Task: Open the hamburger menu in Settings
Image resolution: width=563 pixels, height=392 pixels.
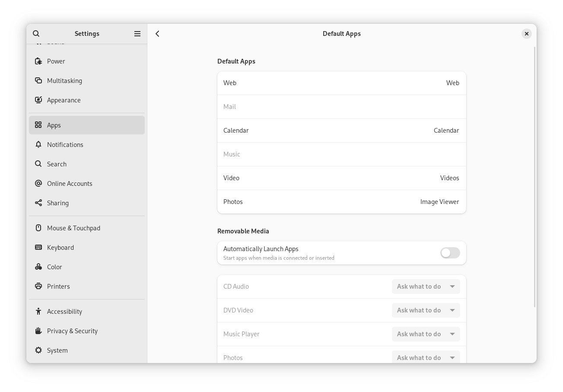Action: coord(137,33)
